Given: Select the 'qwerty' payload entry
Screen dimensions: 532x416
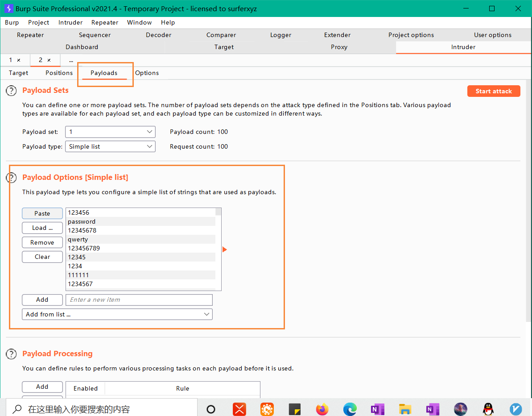Looking at the screenshot, I should (x=141, y=239).
